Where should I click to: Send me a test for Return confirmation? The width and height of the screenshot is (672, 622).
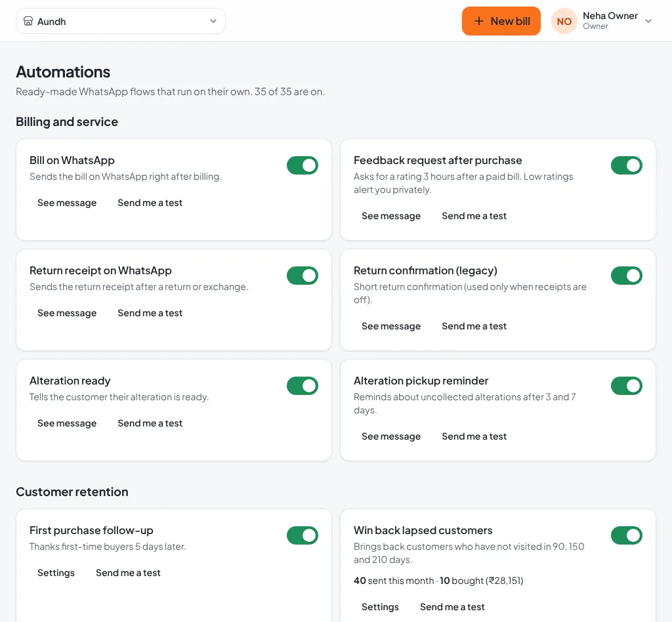(x=474, y=326)
